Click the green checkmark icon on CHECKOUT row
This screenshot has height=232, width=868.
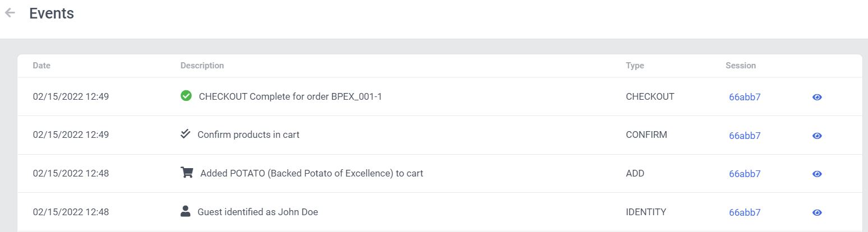pyautogui.click(x=186, y=96)
